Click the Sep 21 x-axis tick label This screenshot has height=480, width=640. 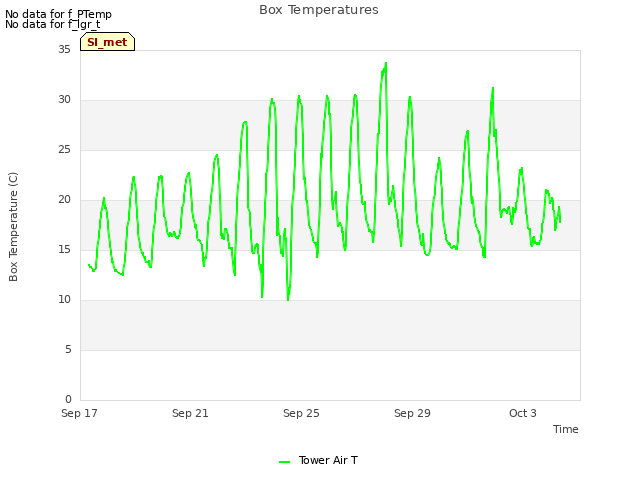190,413
